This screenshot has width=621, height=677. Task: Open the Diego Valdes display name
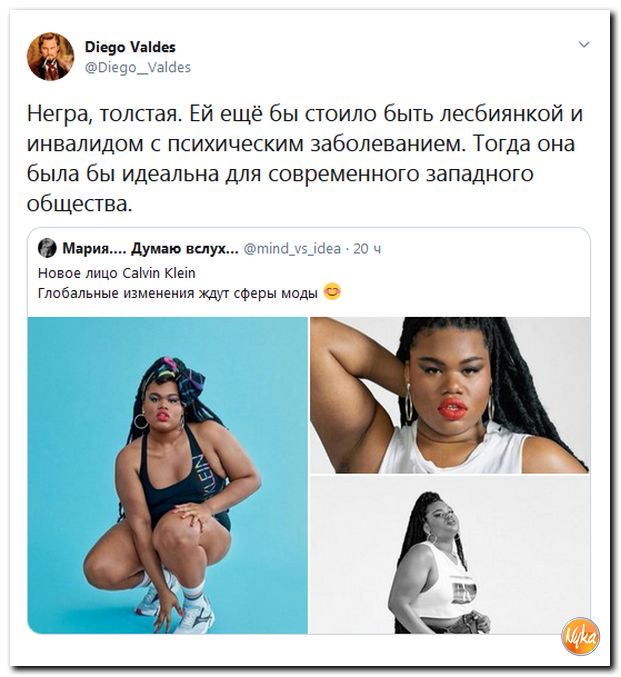click(130, 47)
